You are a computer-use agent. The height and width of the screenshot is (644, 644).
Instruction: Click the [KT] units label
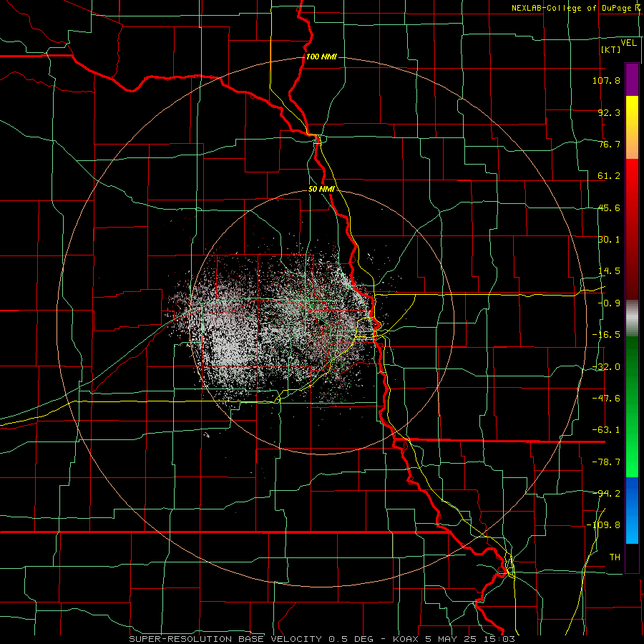pyautogui.click(x=611, y=49)
